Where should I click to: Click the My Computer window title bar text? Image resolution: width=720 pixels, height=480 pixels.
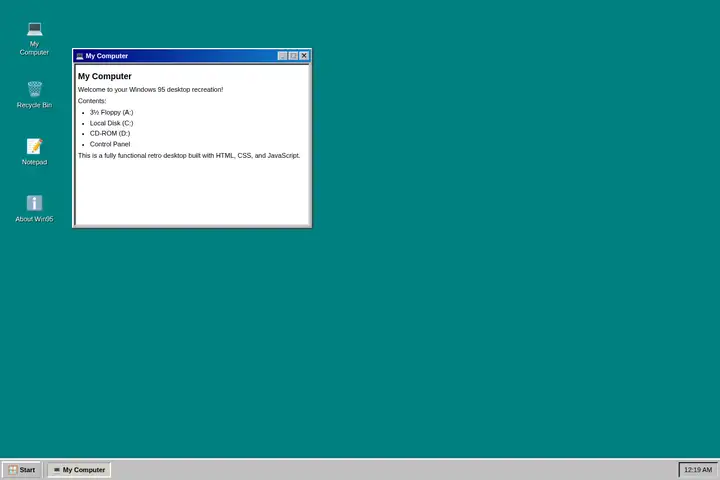coord(107,56)
